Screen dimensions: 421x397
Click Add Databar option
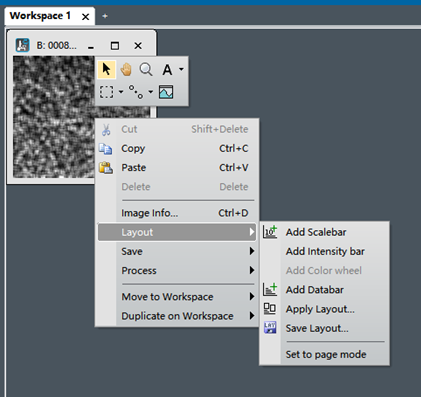325,290
